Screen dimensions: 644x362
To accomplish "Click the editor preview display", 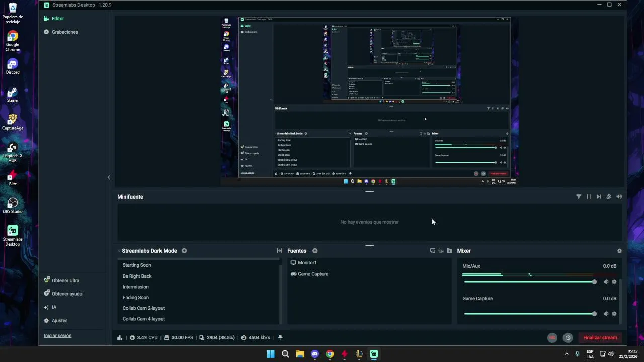I will [x=369, y=101].
